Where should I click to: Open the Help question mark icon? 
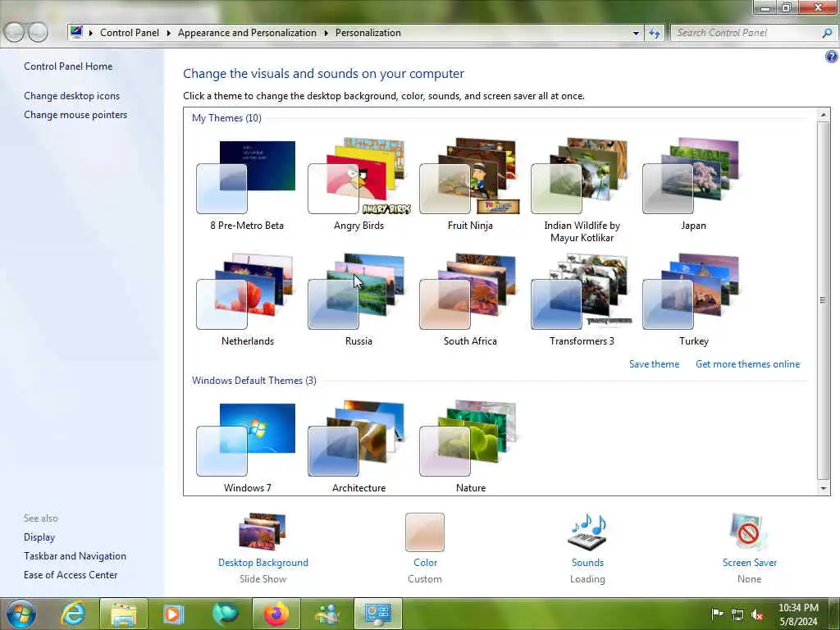[x=832, y=57]
